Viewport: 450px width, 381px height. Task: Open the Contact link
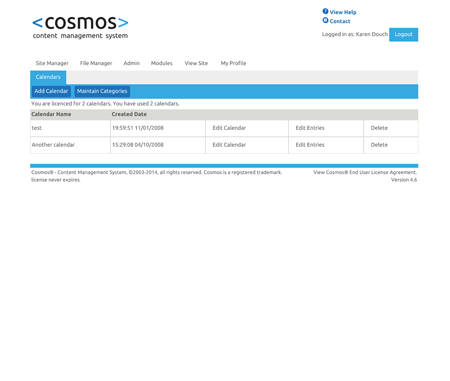(x=340, y=21)
